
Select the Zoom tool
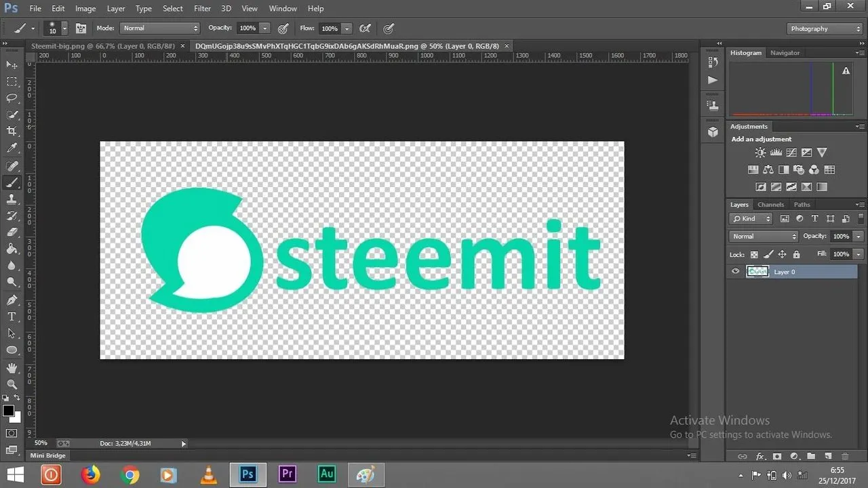click(12, 384)
